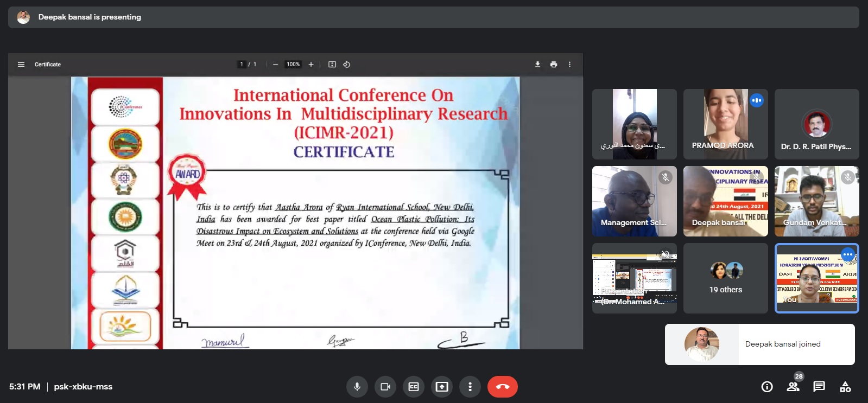Open the PDF viewer sidebar menu
The image size is (868, 403).
click(x=21, y=65)
